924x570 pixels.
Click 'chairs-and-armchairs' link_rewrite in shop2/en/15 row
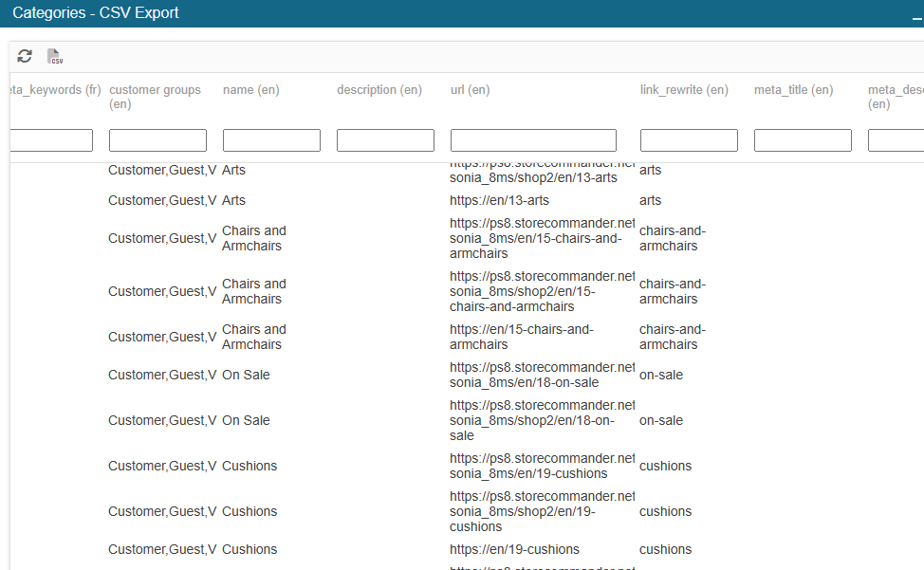673,291
